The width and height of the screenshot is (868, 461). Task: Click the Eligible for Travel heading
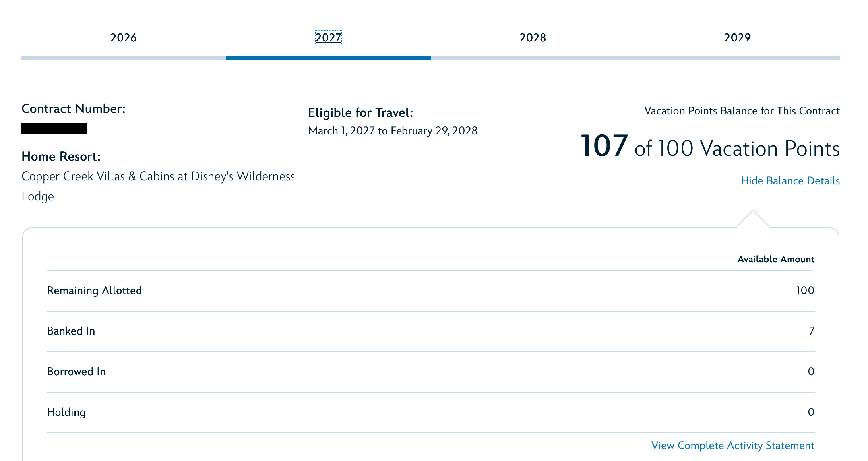click(x=360, y=112)
